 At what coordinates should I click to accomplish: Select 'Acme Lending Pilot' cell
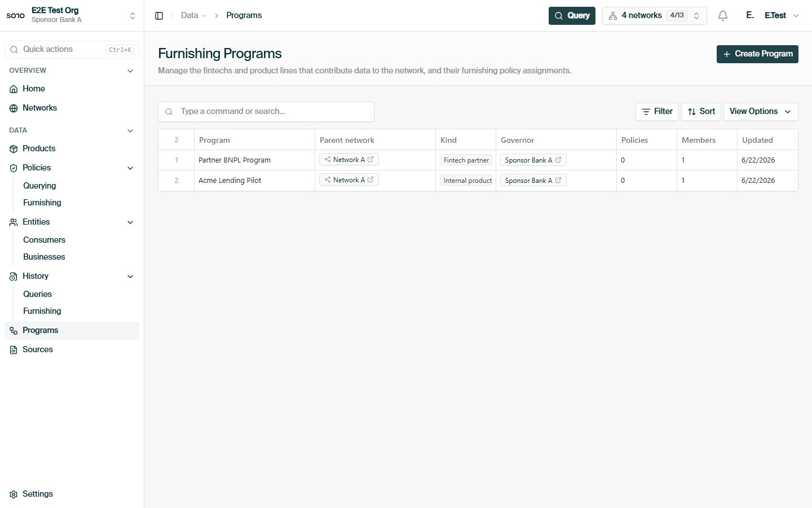(254, 181)
